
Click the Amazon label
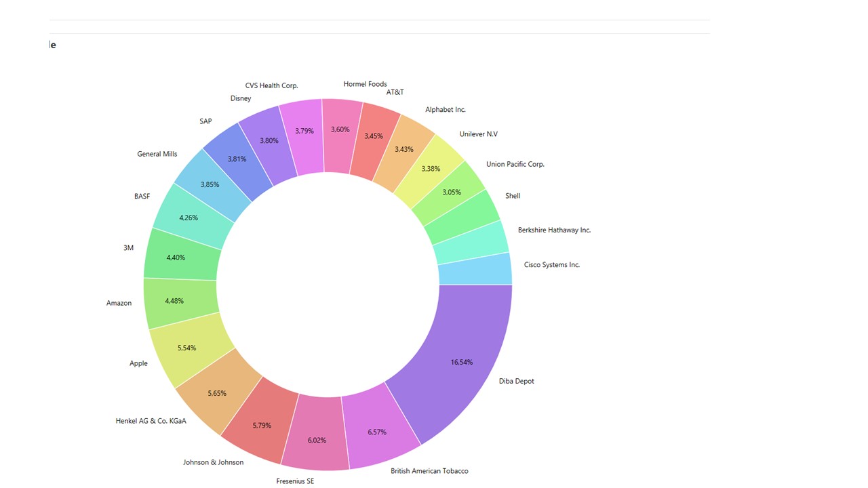click(119, 303)
